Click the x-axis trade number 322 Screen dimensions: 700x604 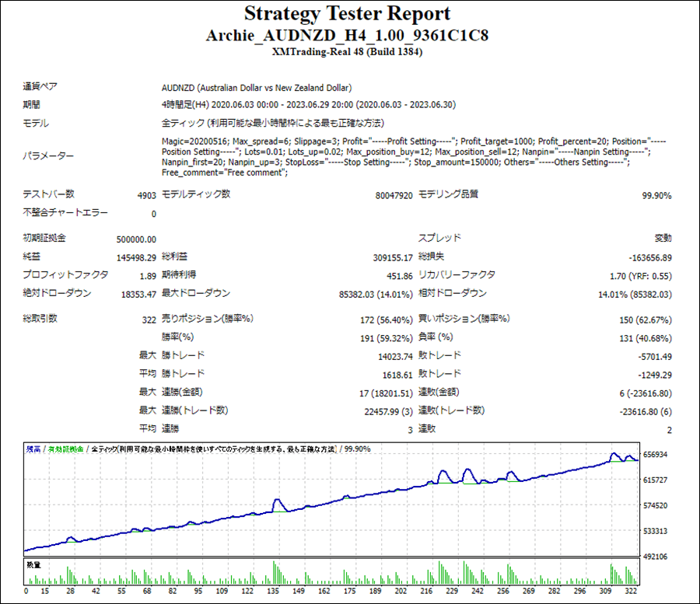(x=631, y=591)
